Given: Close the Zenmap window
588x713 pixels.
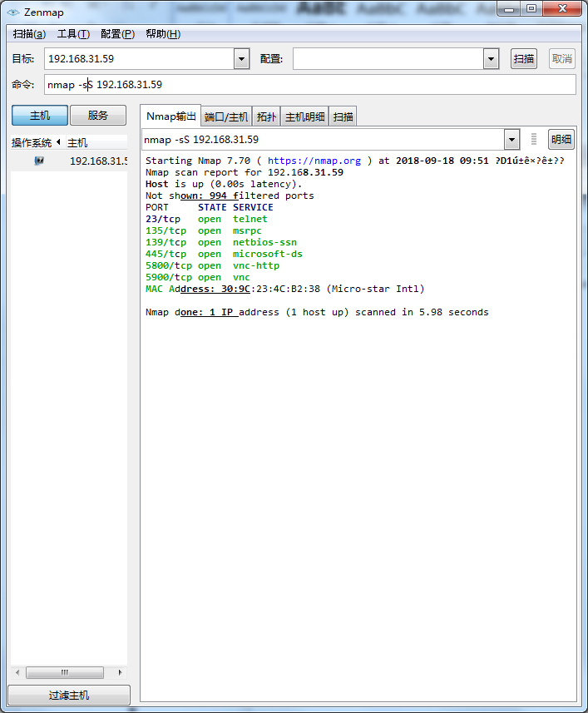Looking at the screenshot, I should click(562, 8).
